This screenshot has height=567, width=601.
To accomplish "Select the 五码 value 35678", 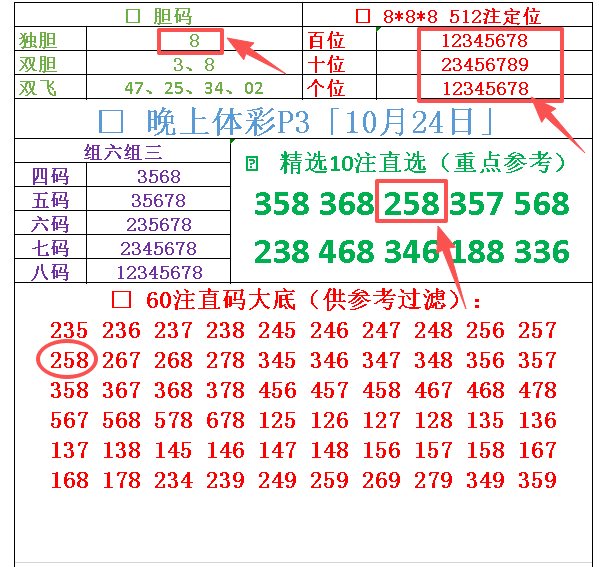I will pyautogui.click(x=159, y=201).
